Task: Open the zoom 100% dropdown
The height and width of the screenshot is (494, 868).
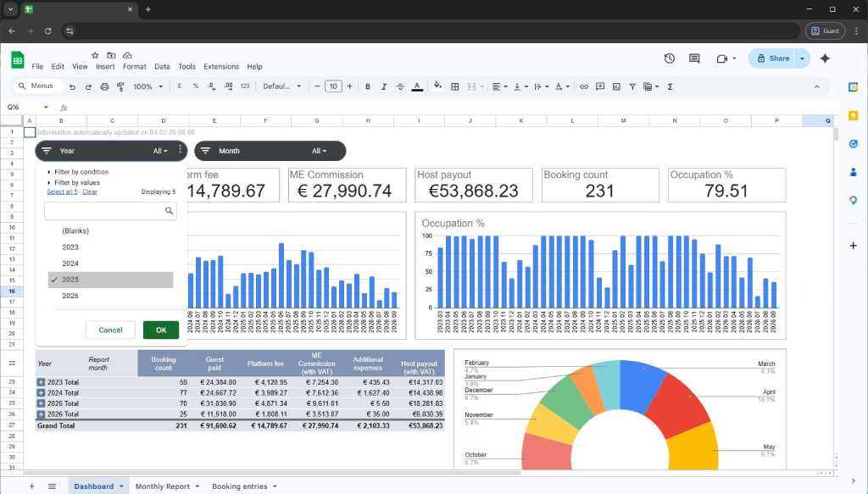Action: pyautogui.click(x=147, y=86)
